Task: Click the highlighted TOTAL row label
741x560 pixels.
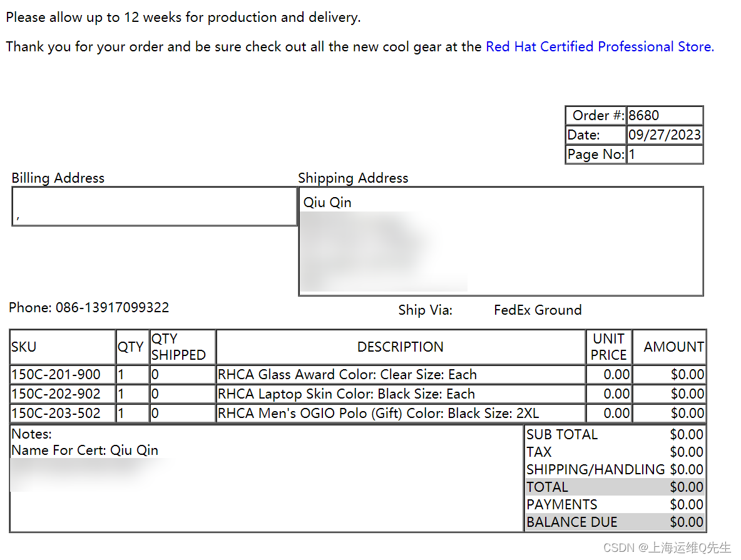Action: coord(547,487)
